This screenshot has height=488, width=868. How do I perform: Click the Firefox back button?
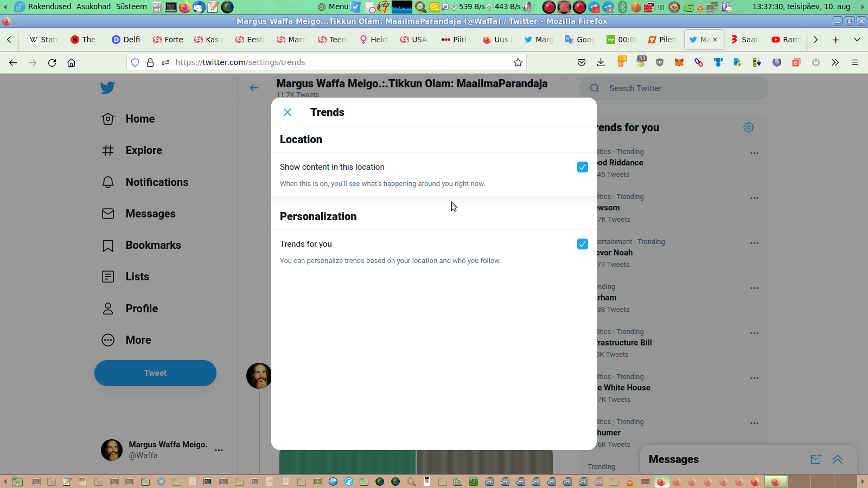point(13,62)
